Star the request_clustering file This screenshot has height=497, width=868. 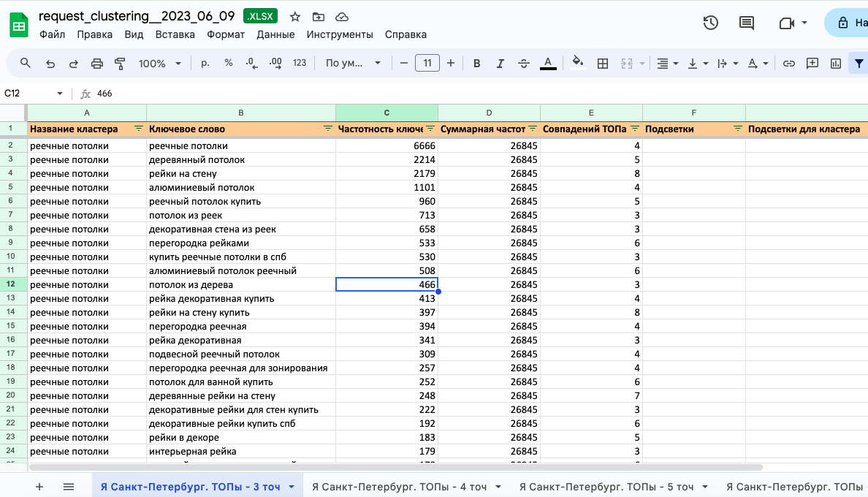(x=295, y=17)
